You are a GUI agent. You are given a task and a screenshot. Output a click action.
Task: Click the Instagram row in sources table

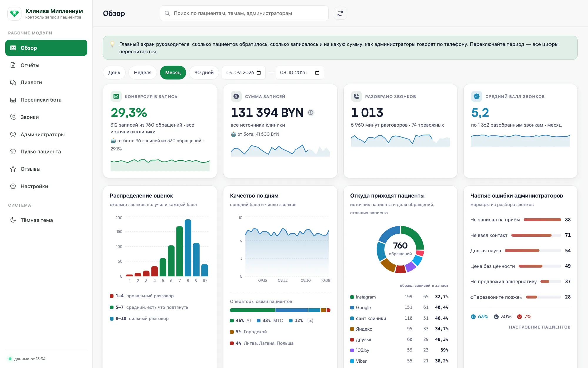(399, 297)
